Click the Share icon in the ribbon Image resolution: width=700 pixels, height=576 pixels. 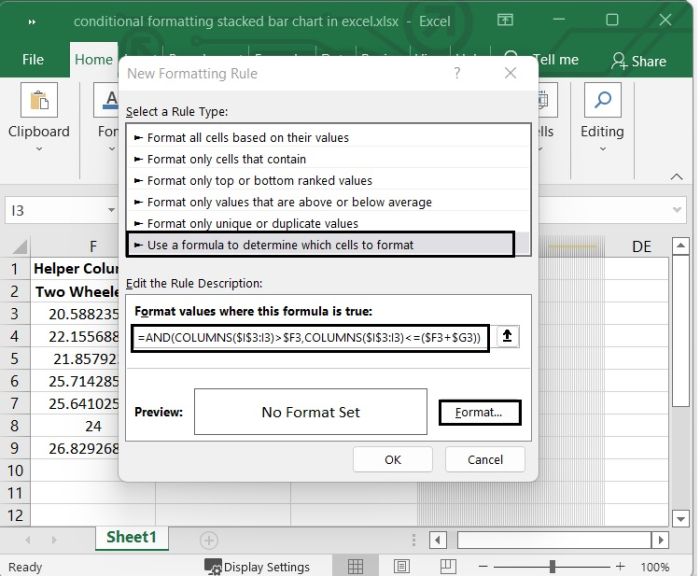[x=621, y=61]
